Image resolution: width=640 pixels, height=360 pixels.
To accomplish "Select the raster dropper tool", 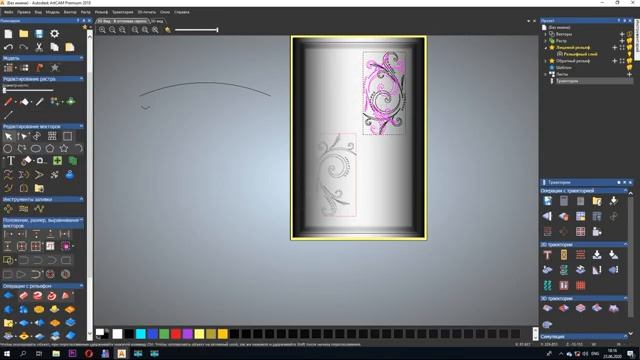I will (40, 102).
